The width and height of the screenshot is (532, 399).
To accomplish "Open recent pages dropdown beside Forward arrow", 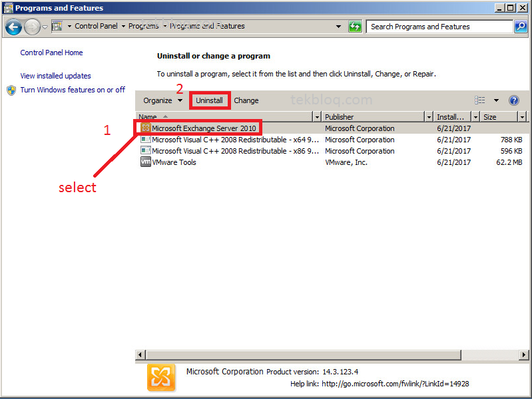I will (45, 27).
